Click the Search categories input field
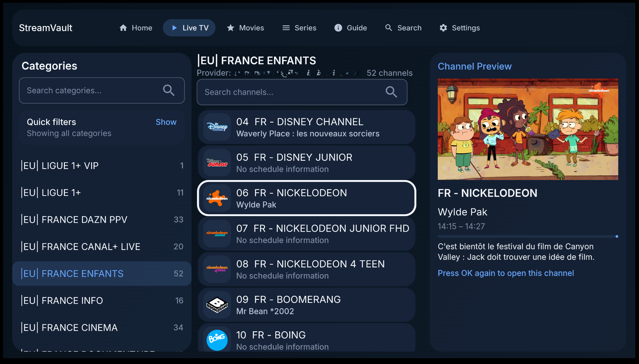Viewport: 639px width, 364px height. pos(102,90)
